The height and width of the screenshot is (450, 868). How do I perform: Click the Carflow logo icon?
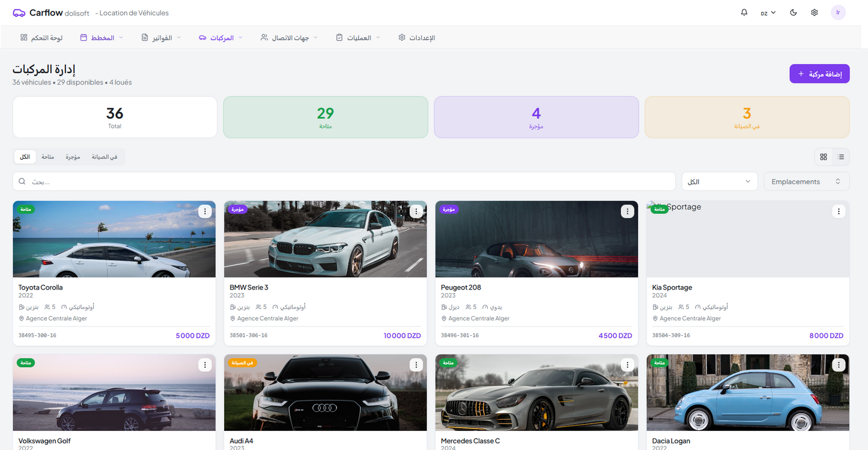pyautogui.click(x=19, y=13)
